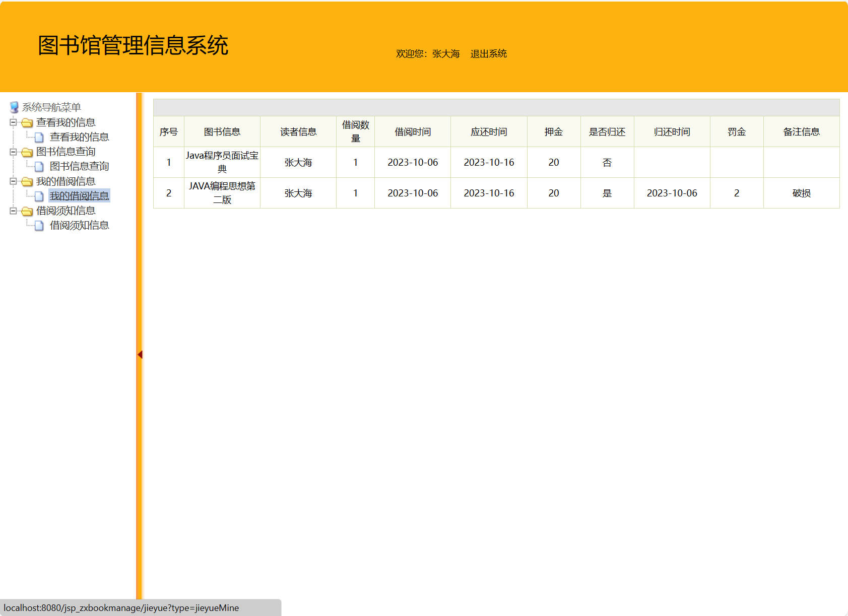The image size is (848, 616).
Task: Click the username 张大海 in header
Action: [445, 53]
